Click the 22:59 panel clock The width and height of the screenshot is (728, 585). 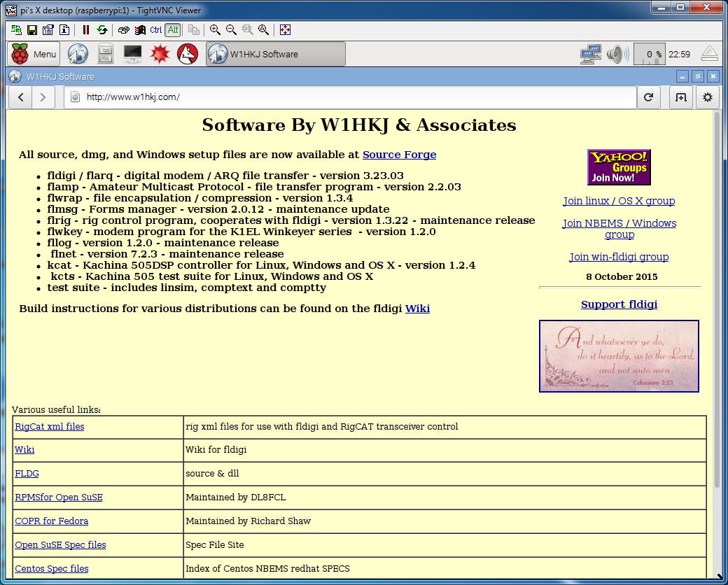point(679,55)
